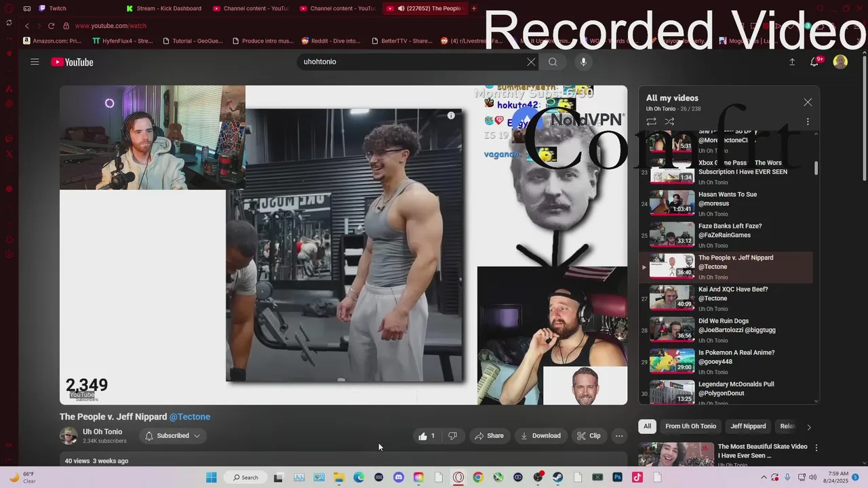Reload the current page
This screenshot has width=868, height=488.
(x=51, y=26)
